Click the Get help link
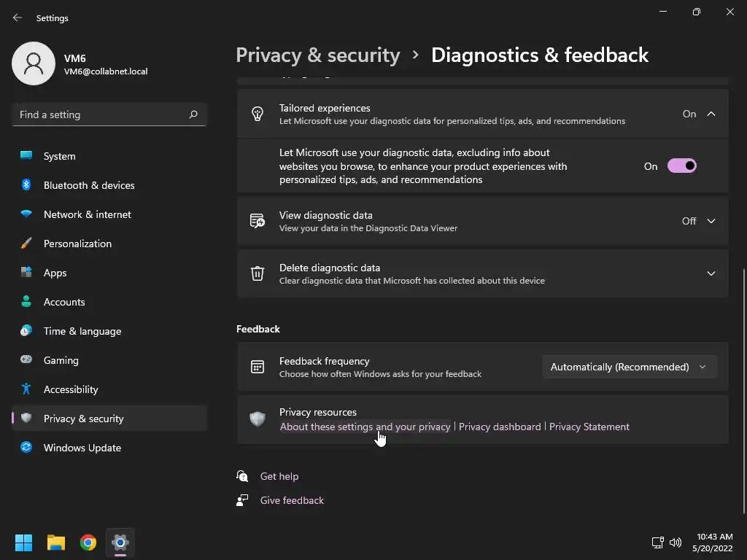 [279, 476]
